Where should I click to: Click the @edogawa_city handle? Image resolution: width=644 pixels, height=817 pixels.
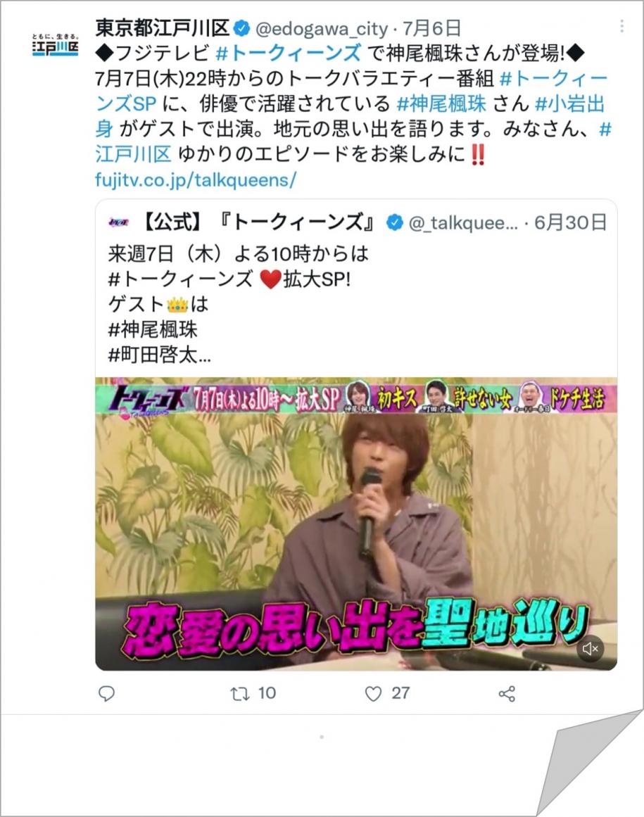point(322,29)
